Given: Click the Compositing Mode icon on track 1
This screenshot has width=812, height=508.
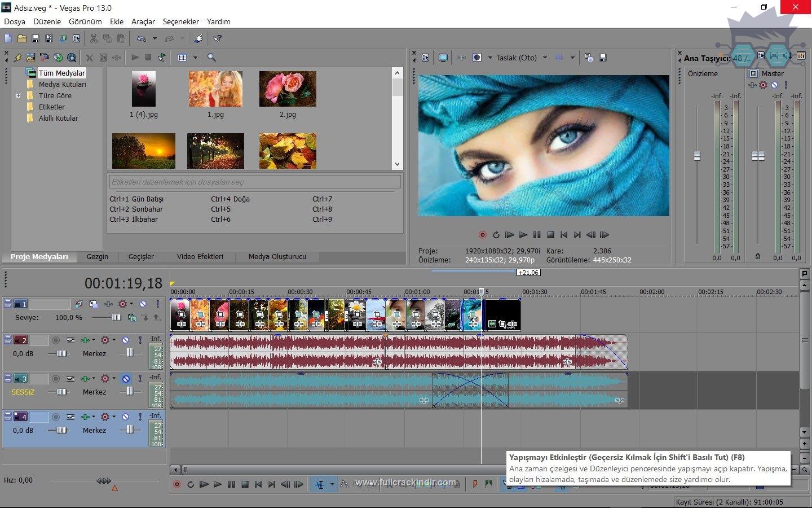Looking at the screenshot, I should (131, 317).
